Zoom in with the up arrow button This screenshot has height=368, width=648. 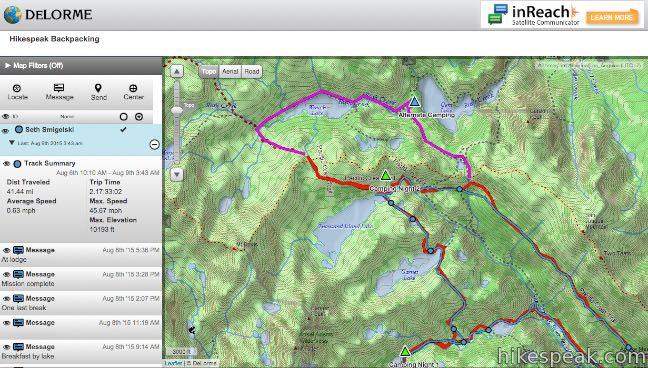point(177,72)
